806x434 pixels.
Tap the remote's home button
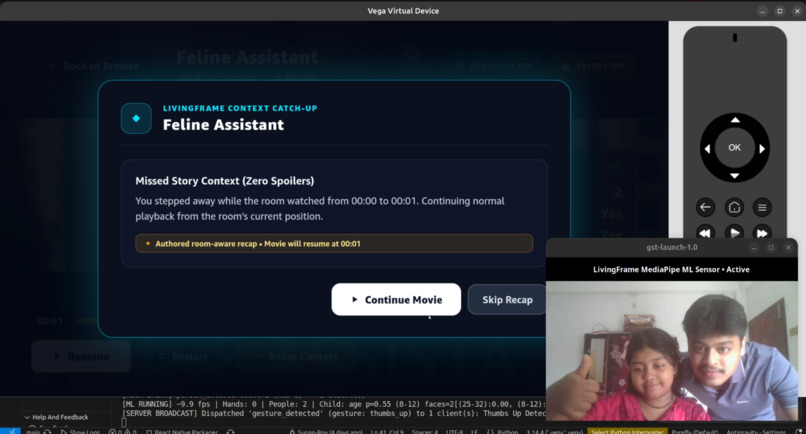point(734,207)
